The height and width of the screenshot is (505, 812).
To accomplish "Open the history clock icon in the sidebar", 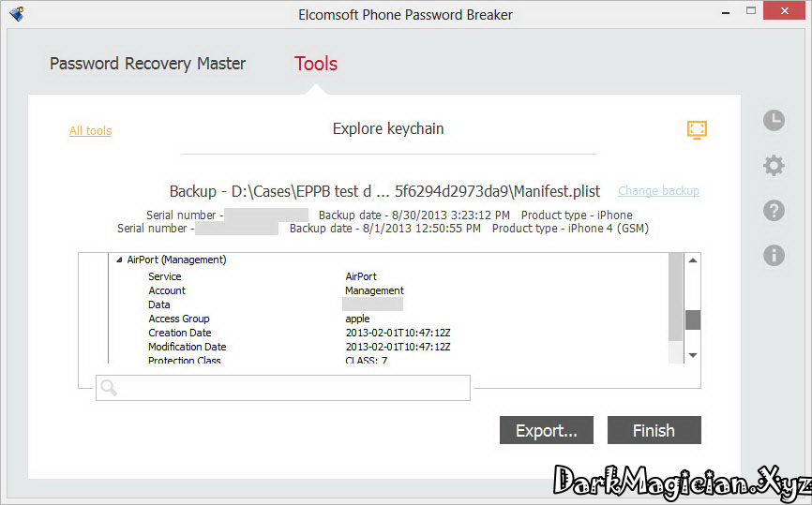I will point(774,121).
